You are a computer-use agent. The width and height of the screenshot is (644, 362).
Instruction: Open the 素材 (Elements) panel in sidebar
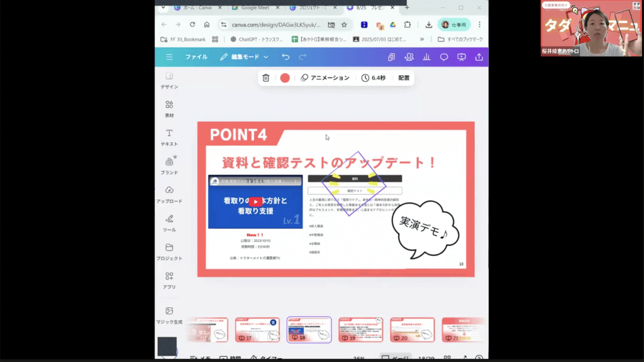pos(169,108)
